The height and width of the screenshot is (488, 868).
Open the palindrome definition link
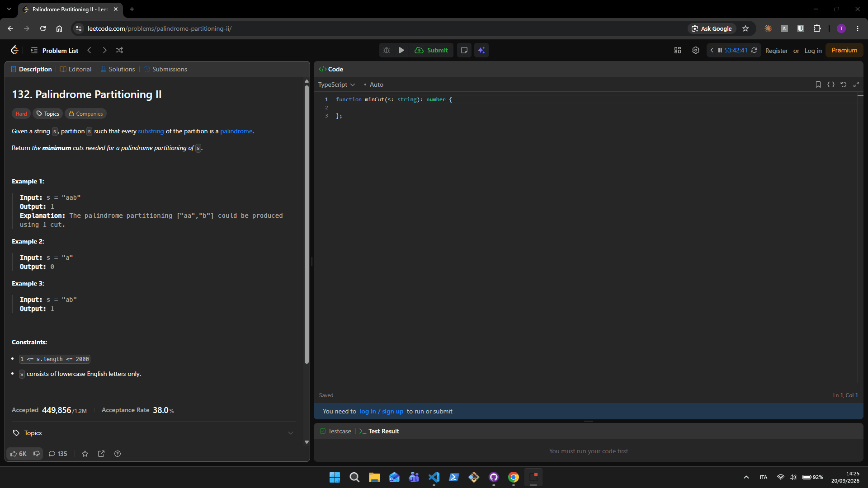tap(236, 131)
